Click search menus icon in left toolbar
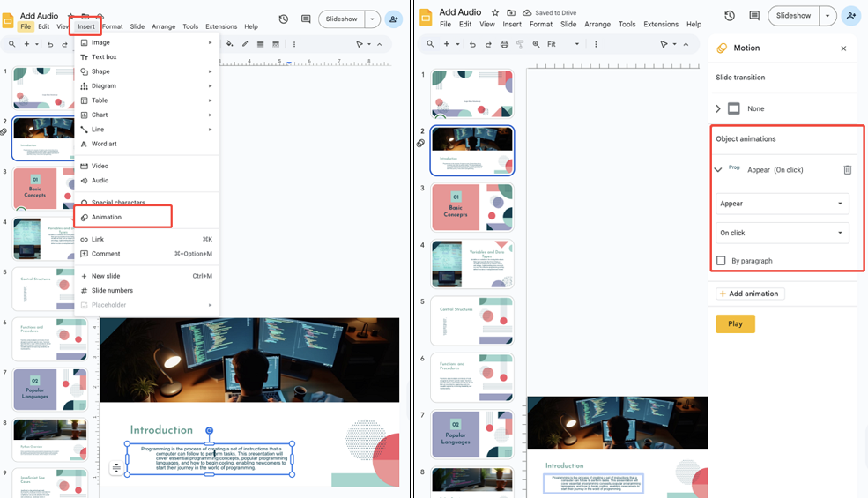The height and width of the screenshot is (498, 868). 11,44
